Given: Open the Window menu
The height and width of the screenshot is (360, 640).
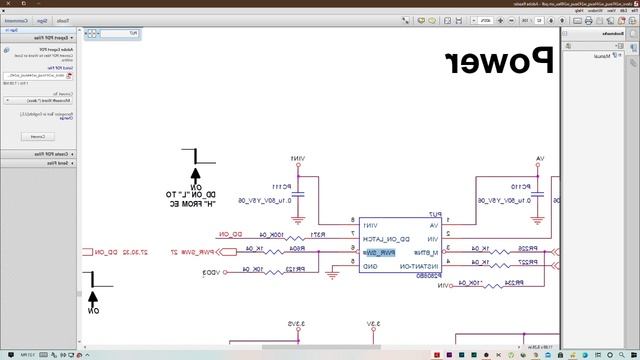Looking at the screenshot, I should coord(596,11).
